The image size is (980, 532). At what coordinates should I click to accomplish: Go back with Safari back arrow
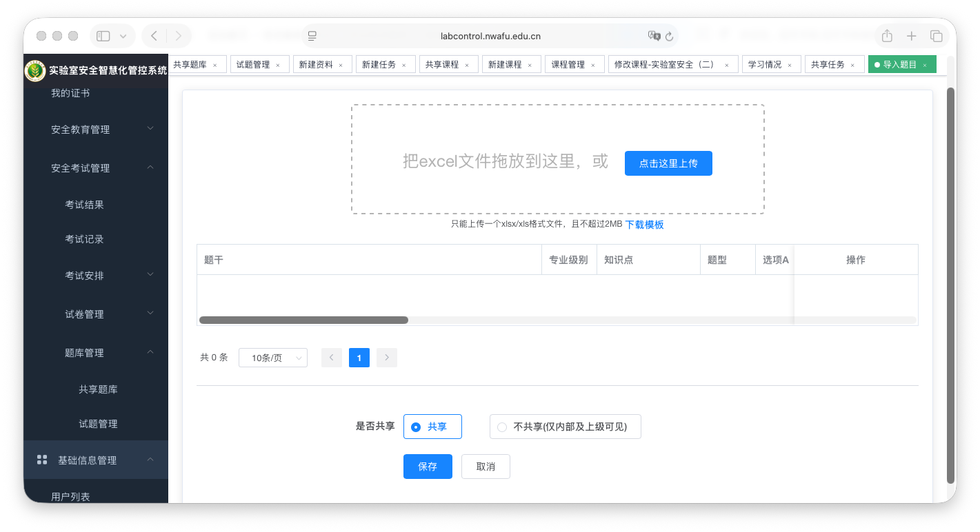(154, 36)
